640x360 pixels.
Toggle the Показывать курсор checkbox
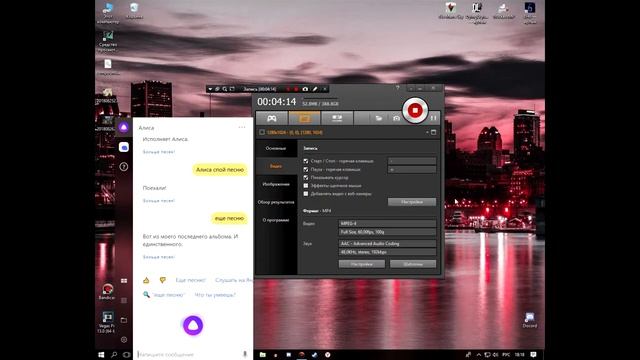(x=306, y=178)
